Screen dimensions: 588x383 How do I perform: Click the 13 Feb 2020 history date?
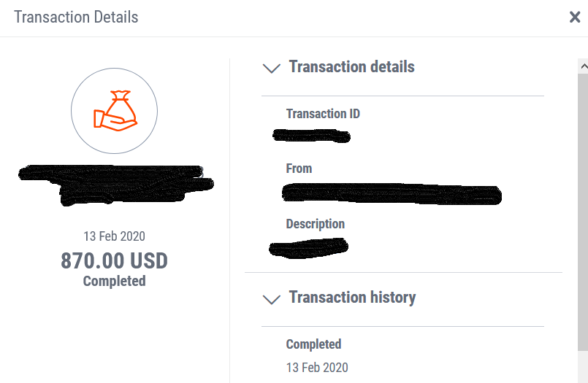pos(317,367)
